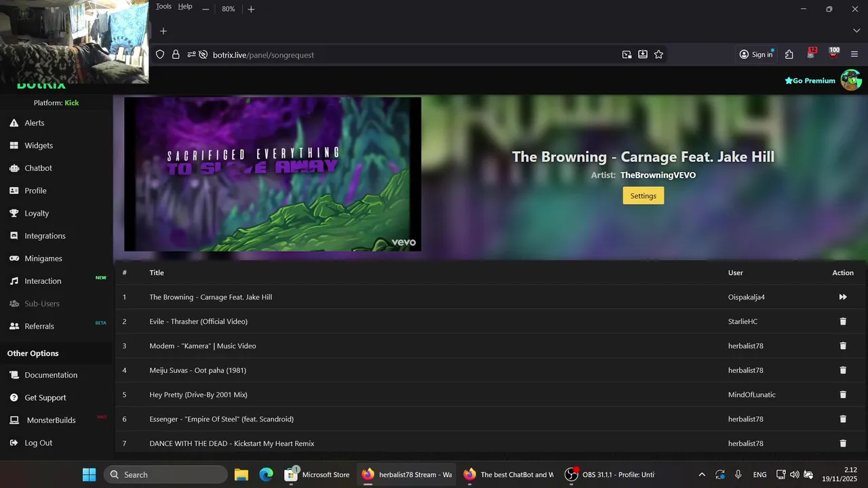Click user name Oispakalja4
The height and width of the screenshot is (488, 868).
coord(747,297)
